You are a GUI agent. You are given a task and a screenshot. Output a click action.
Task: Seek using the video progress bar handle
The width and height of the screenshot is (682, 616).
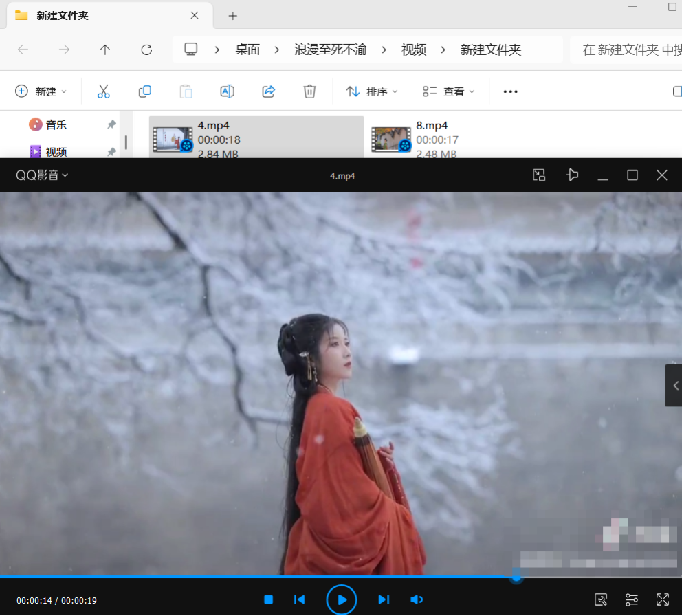pos(516,577)
